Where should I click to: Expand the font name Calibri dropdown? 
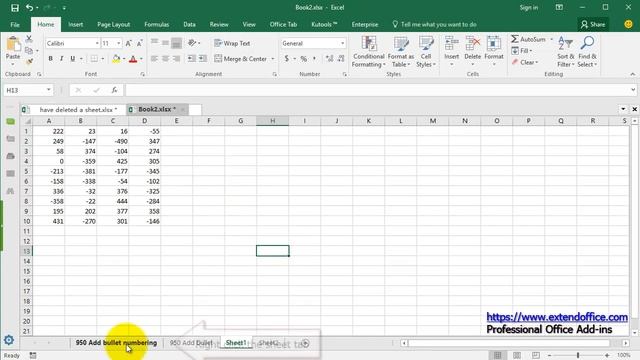pyautogui.click(x=97, y=43)
